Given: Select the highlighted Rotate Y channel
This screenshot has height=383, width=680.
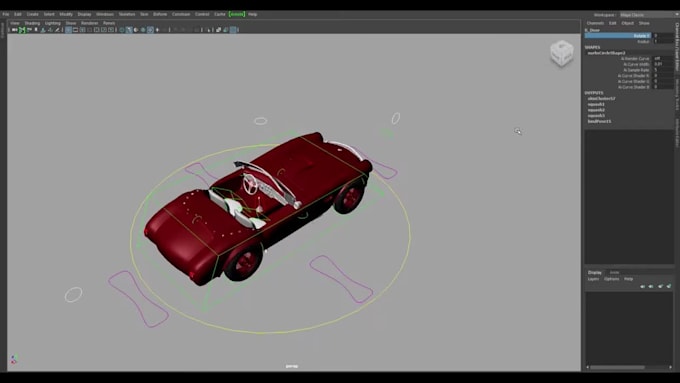Looking at the screenshot, I should pos(618,36).
